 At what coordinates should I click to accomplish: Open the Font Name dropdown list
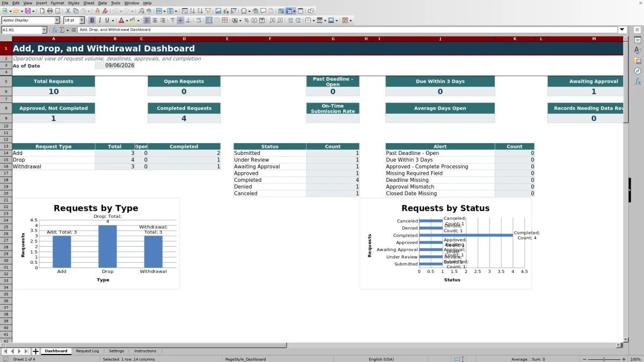[57, 20]
